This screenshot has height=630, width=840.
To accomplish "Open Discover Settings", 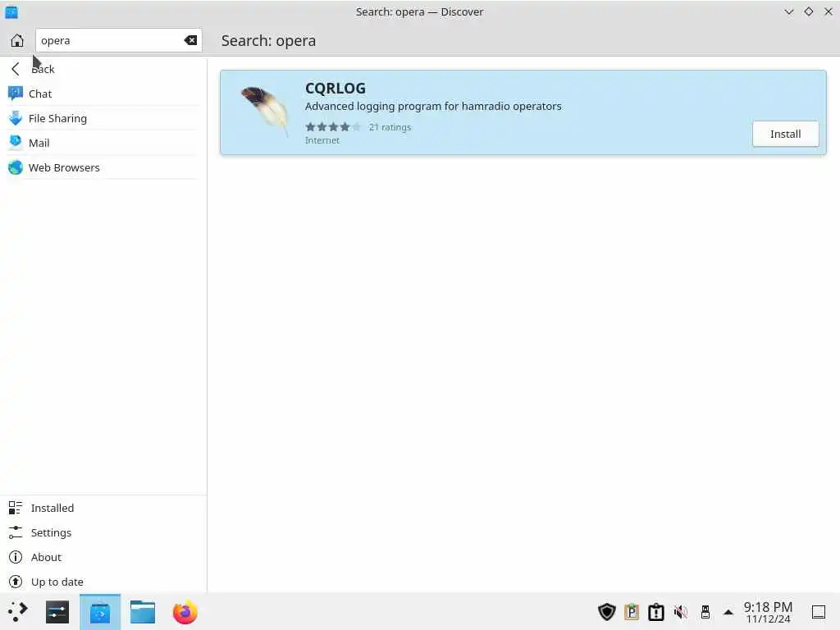I will coord(103,532).
